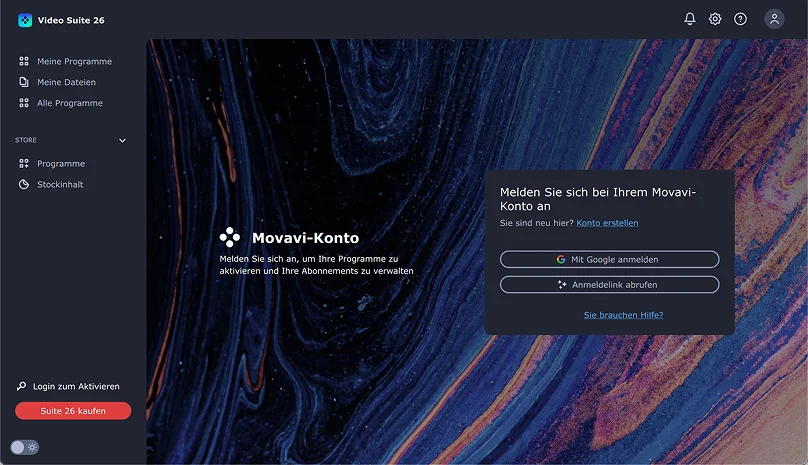
Task: Click the Movavi four-dot logo
Action: pyautogui.click(x=230, y=237)
